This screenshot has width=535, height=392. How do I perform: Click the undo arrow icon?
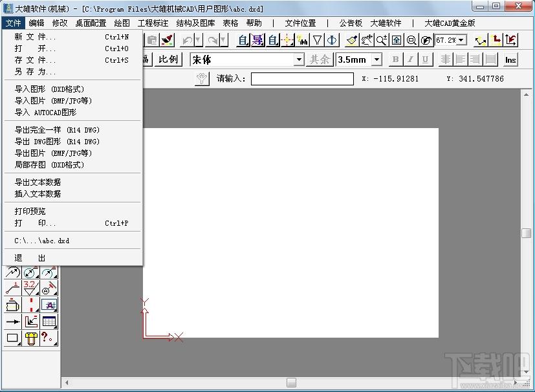(187, 40)
